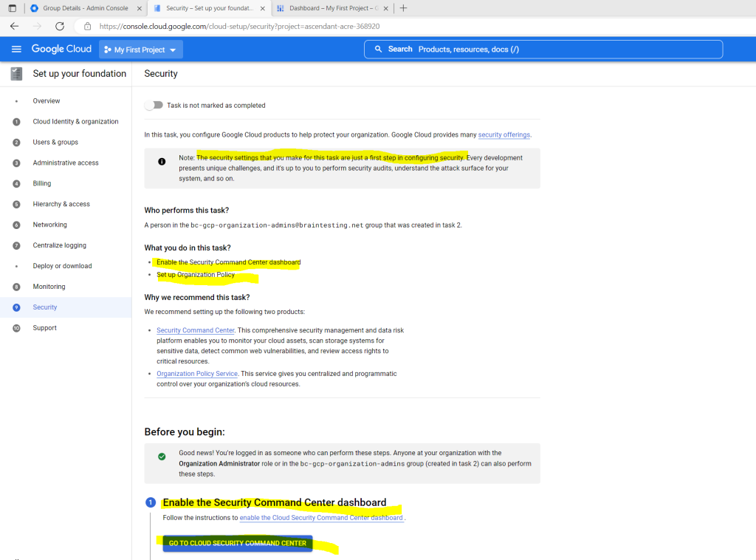Open Billing step in sidebar

tap(42, 183)
